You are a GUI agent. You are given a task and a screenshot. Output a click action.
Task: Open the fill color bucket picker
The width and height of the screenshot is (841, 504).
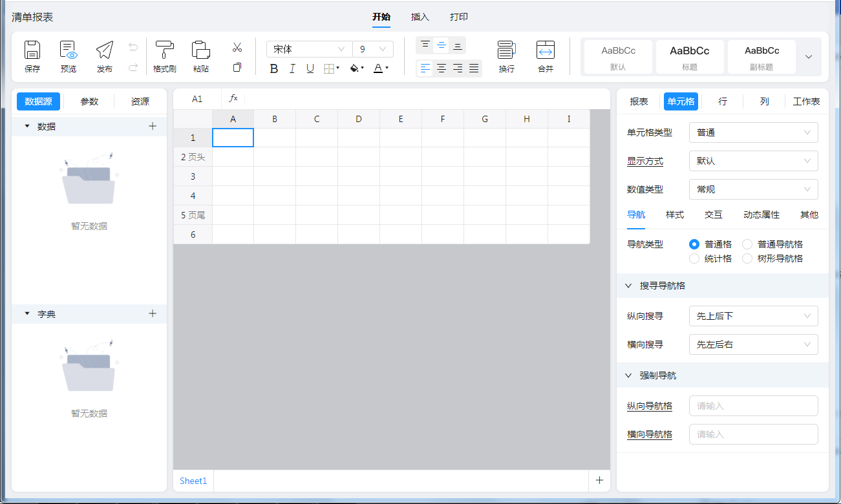(x=356, y=68)
